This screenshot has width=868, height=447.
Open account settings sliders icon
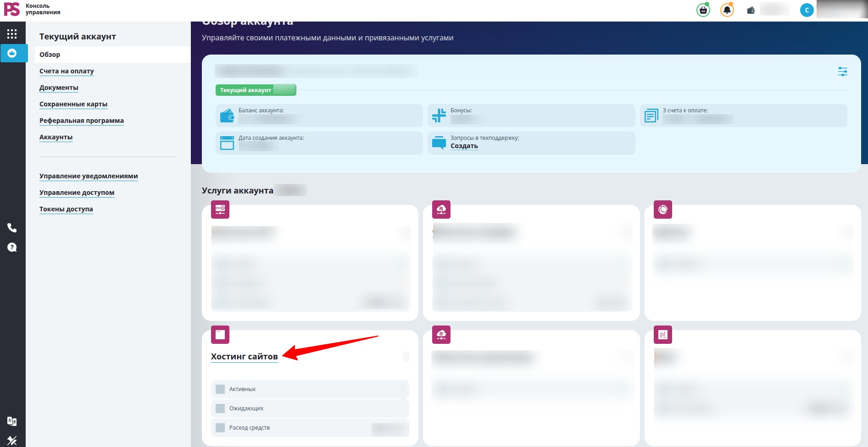pos(842,72)
